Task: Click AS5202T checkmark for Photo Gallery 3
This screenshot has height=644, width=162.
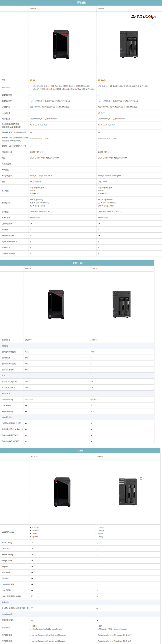Action: [32, 543]
